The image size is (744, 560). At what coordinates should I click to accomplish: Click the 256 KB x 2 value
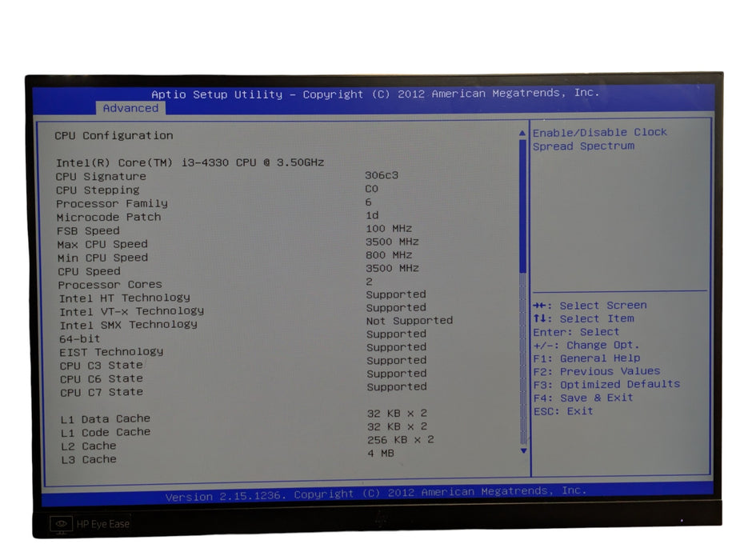[x=401, y=440]
